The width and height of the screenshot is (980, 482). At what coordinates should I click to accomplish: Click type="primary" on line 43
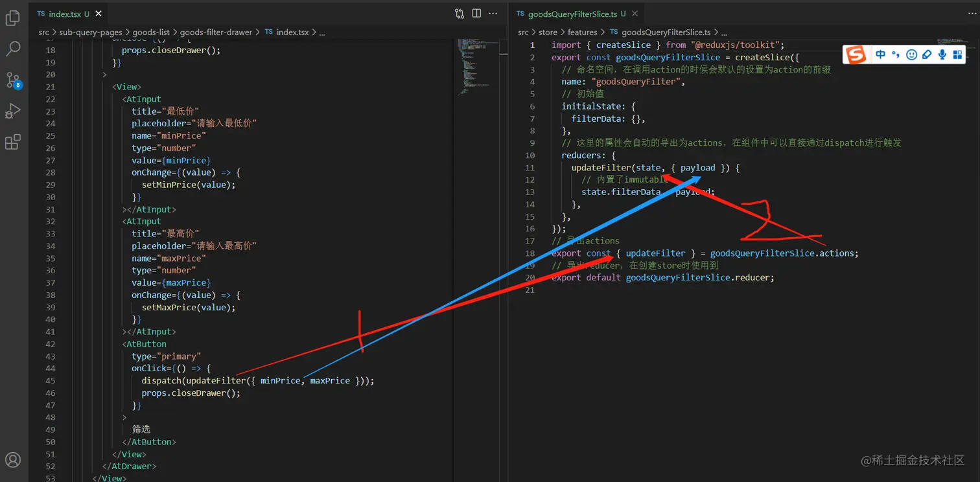tap(167, 356)
